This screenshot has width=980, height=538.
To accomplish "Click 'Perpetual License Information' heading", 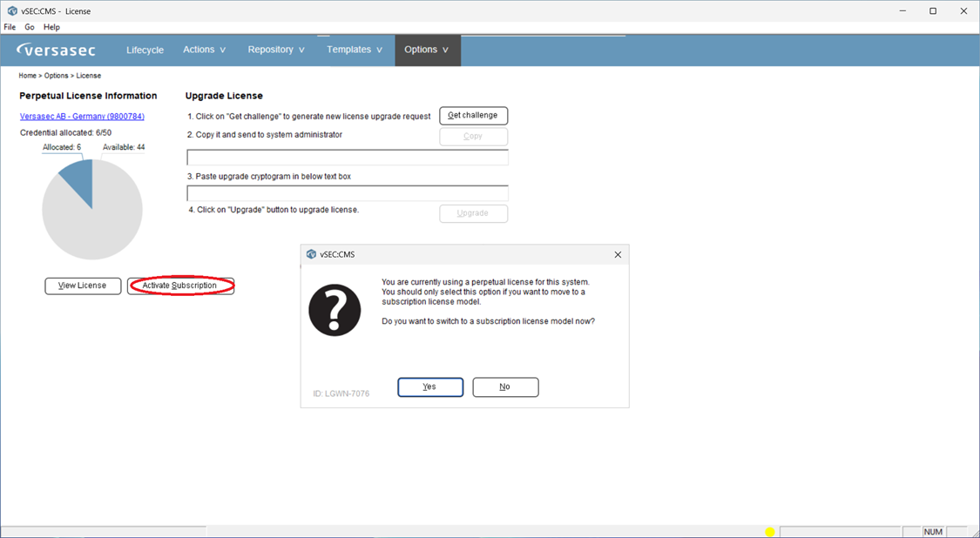I will click(x=88, y=96).
